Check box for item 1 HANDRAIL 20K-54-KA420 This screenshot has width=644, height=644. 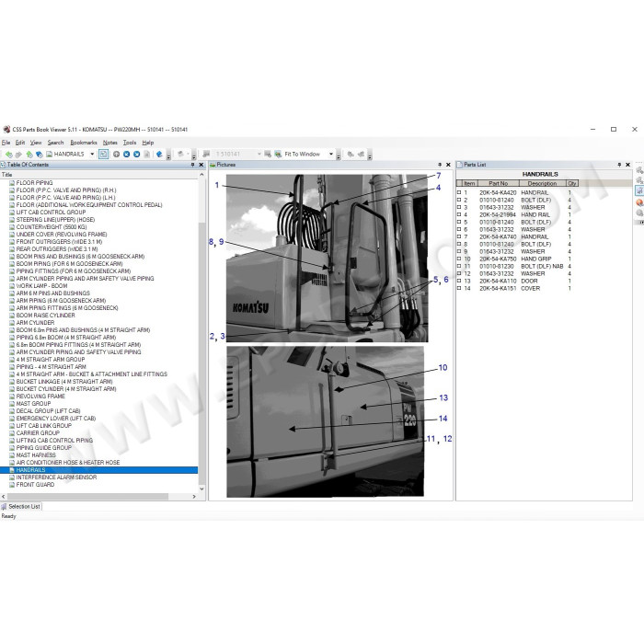pos(459,192)
